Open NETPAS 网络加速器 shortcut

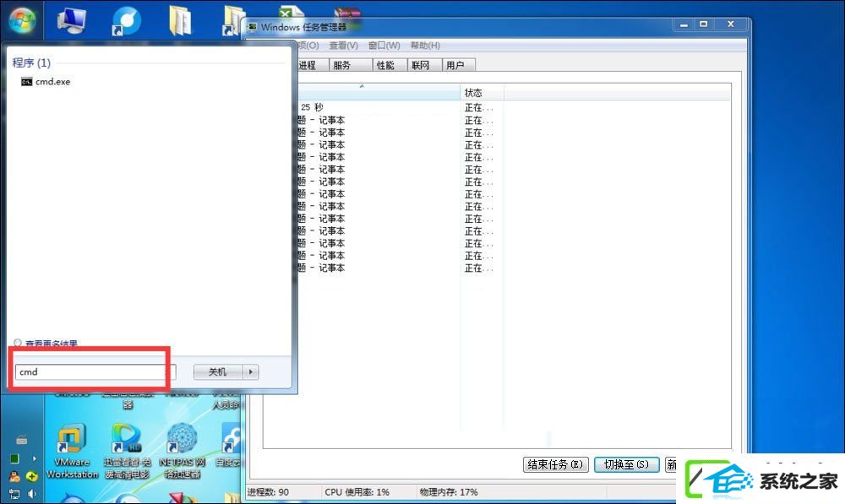coord(183,451)
